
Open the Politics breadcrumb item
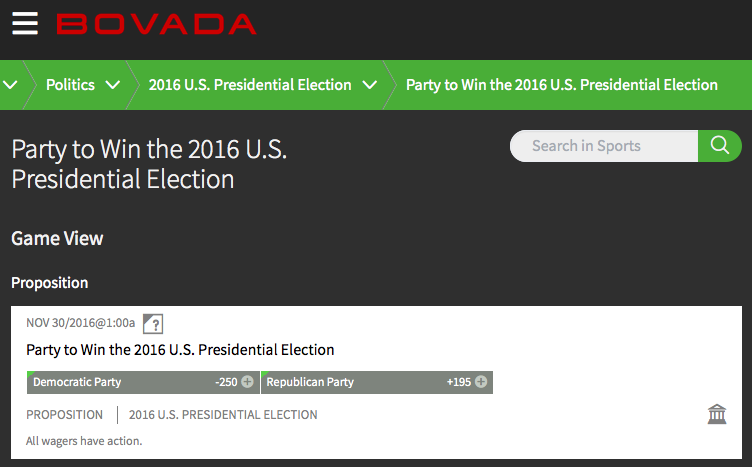coord(70,85)
